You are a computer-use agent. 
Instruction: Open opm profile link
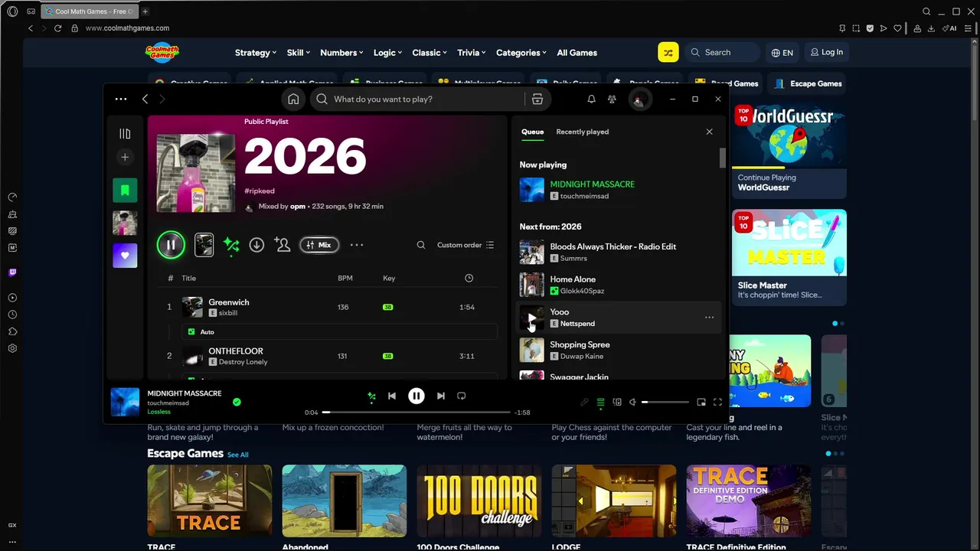coord(298,207)
